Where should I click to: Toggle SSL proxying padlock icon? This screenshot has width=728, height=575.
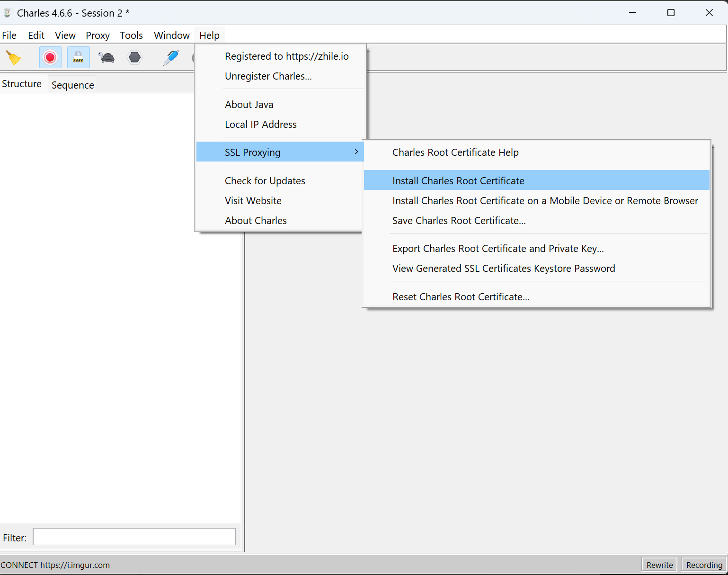[78, 58]
